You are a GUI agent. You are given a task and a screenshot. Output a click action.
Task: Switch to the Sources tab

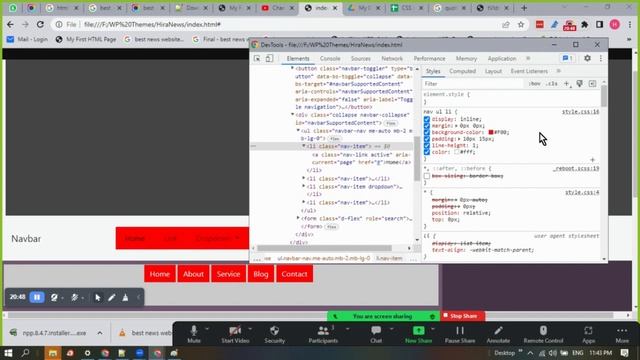click(x=360, y=59)
